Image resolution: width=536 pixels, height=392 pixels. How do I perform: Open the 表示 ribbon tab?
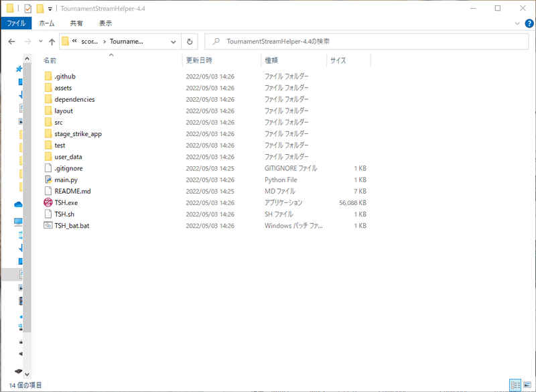[105, 23]
